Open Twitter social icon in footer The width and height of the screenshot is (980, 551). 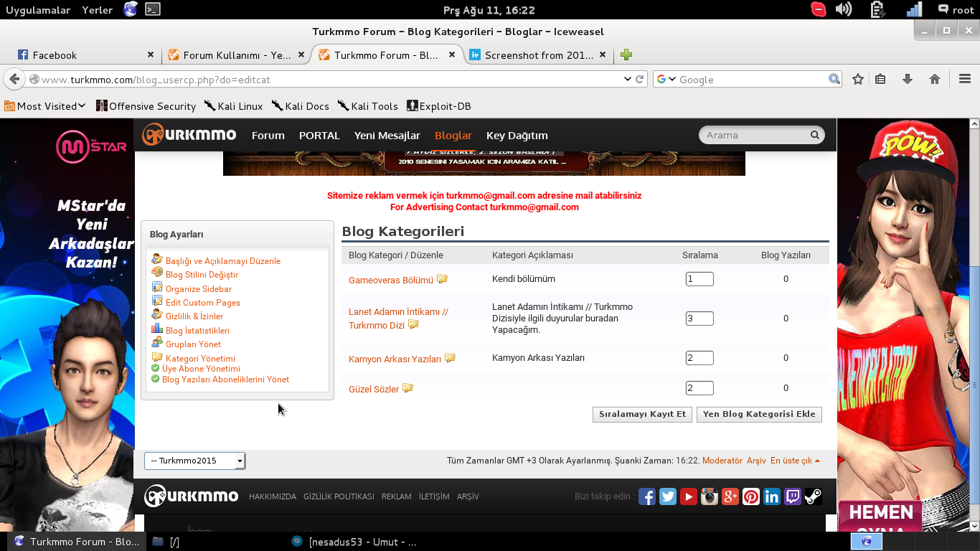pyautogui.click(x=668, y=496)
